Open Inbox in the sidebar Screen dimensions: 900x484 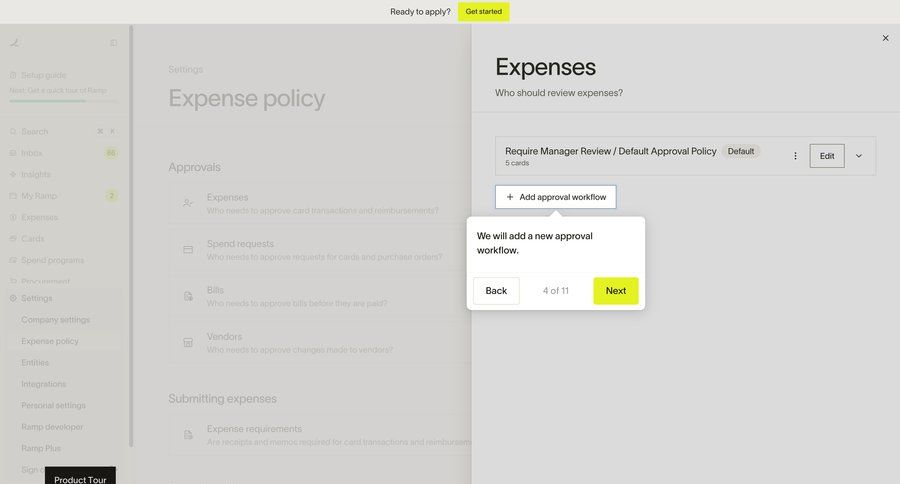(63, 153)
